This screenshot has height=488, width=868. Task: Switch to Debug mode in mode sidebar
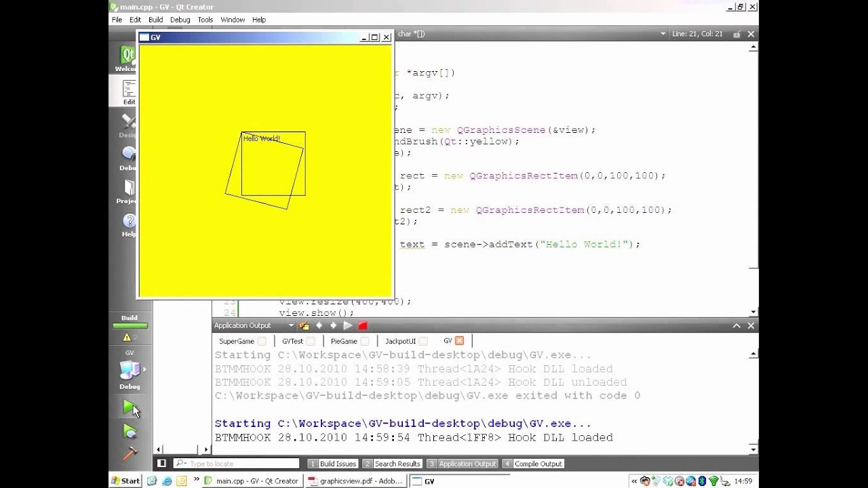pos(128,158)
